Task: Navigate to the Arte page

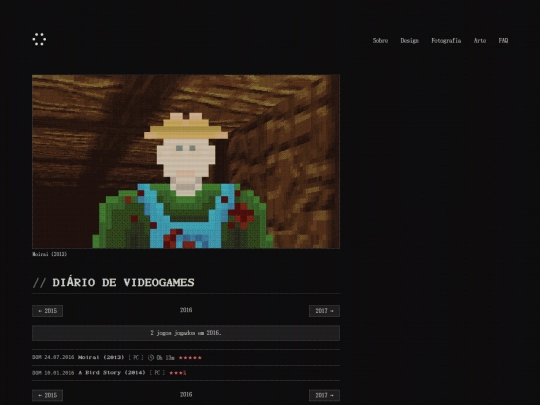Action: (480, 41)
